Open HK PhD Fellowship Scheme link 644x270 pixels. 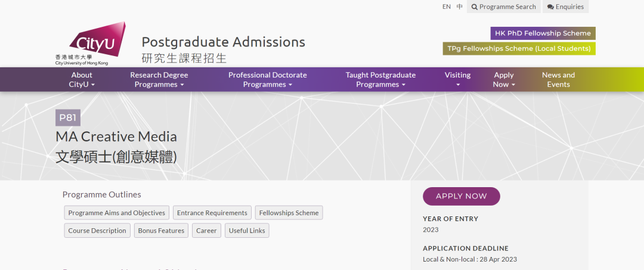543,33
